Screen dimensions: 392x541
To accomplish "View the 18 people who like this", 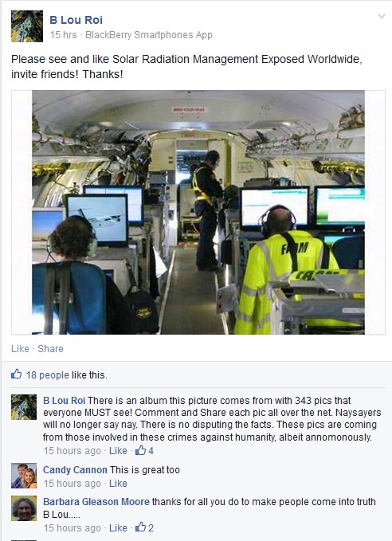I will [48, 375].
